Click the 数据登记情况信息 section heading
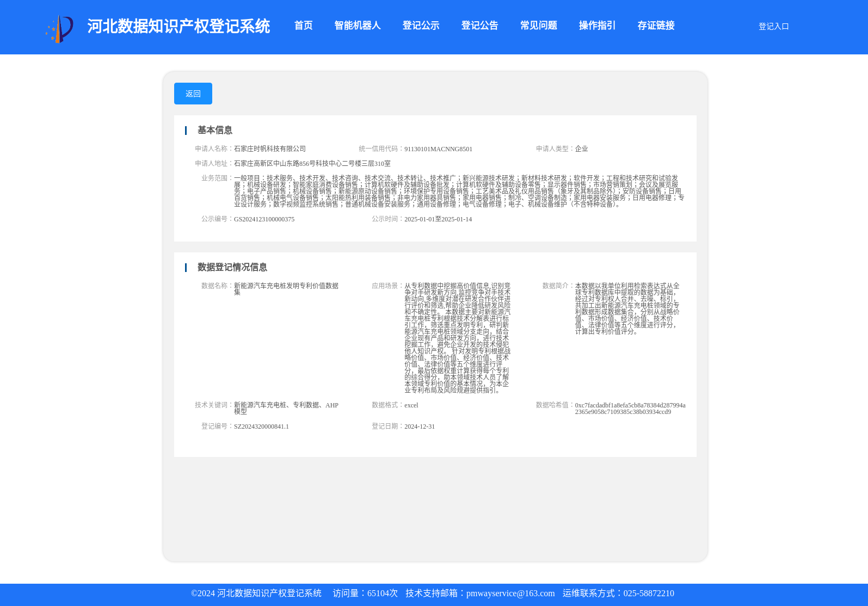This screenshot has width=868, height=606. 232,267
